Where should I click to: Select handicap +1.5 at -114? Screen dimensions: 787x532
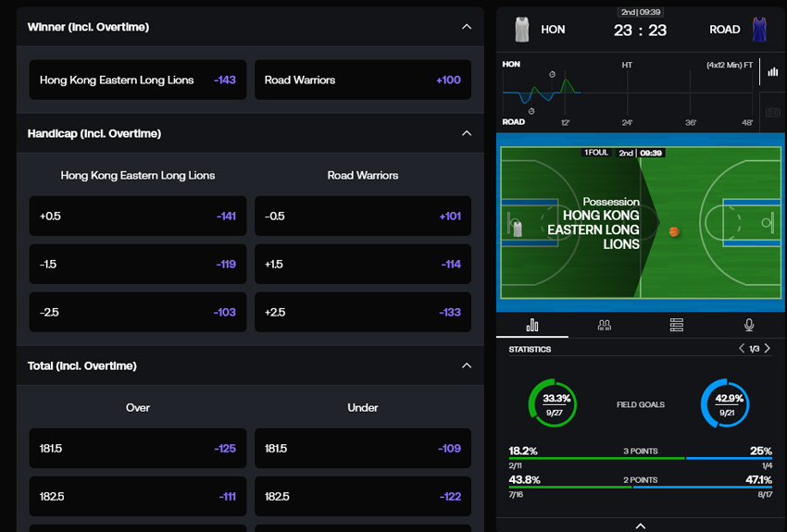363,265
